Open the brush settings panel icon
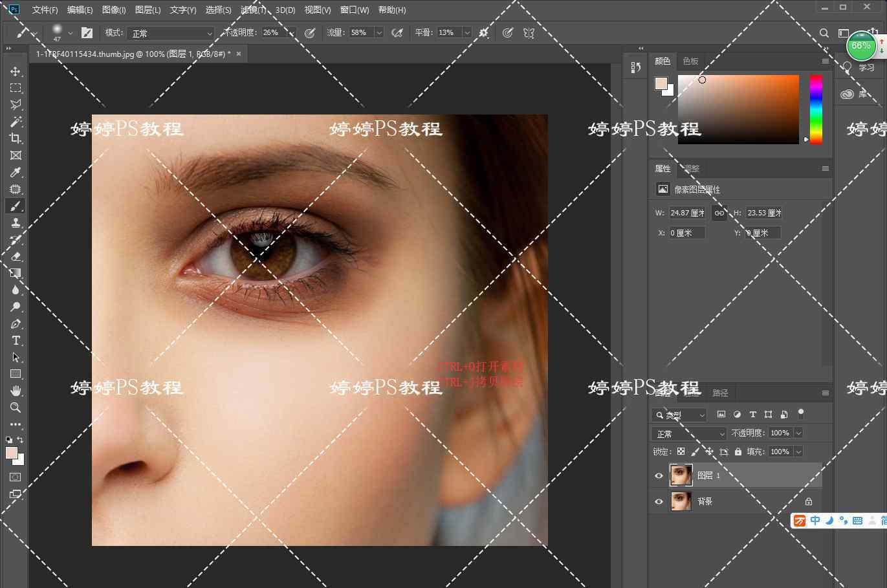 87,32
